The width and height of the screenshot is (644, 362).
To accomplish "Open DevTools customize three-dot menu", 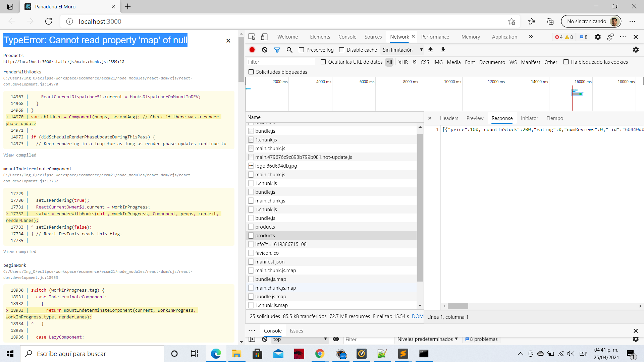I will click(623, 37).
